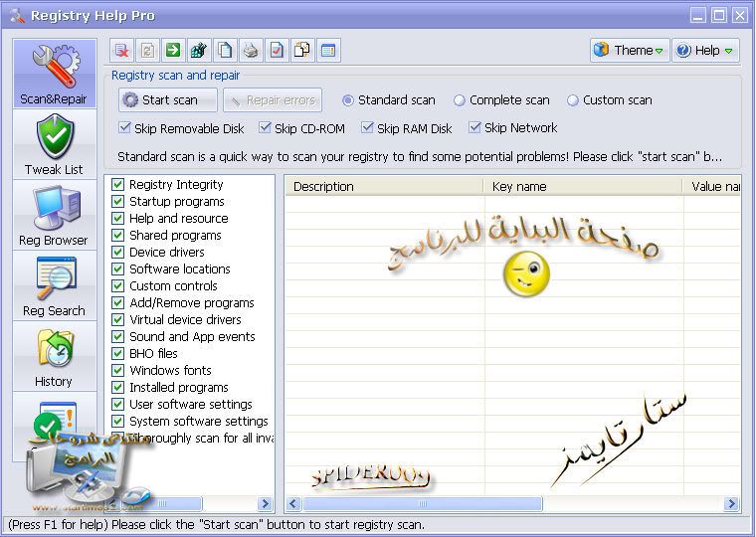Screen dimensions: 756x537
Task: Click the document with red checkmark toolbar icon
Action: click(x=277, y=50)
